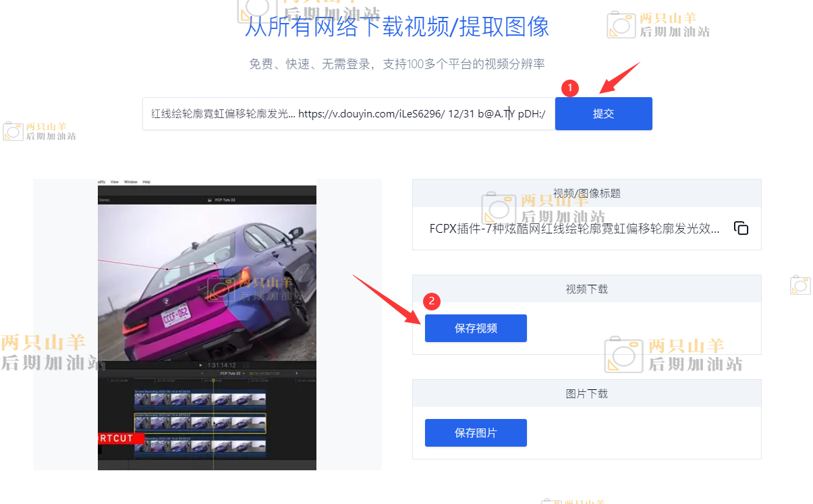The height and width of the screenshot is (504, 813).
Task: Open the Help menu in the preview
Action: [146, 182]
